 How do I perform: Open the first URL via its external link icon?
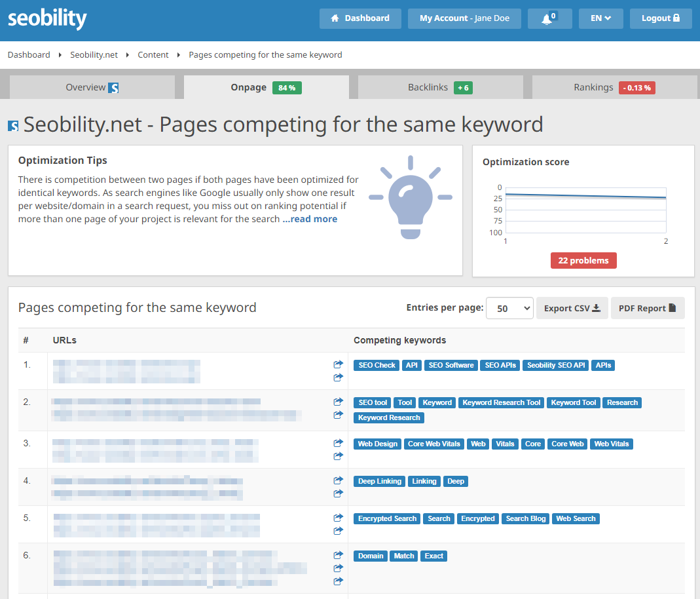coord(338,364)
